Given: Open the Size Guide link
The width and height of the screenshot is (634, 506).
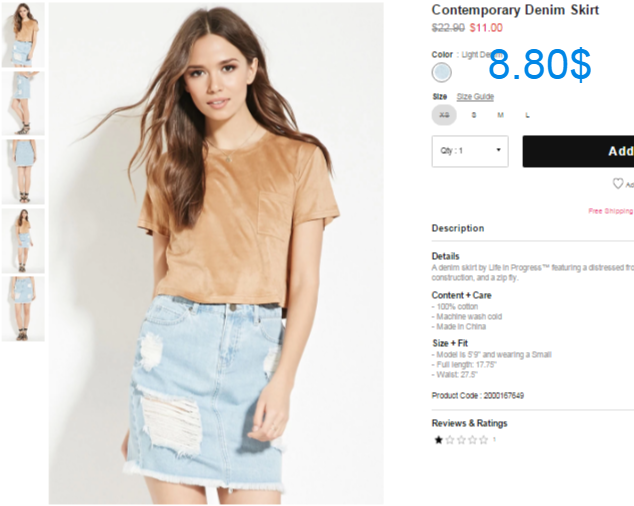Looking at the screenshot, I should [x=475, y=97].
